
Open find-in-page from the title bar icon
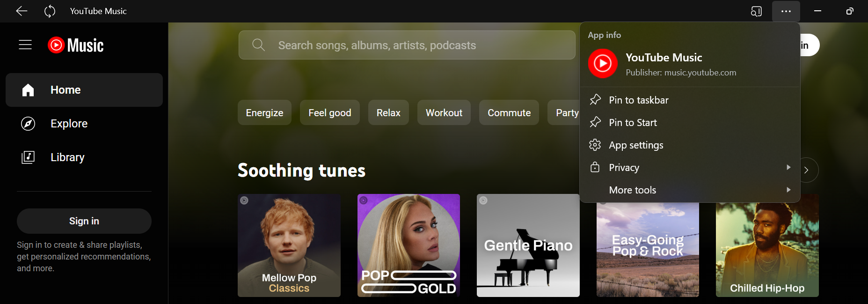click(x=756, y=11)
